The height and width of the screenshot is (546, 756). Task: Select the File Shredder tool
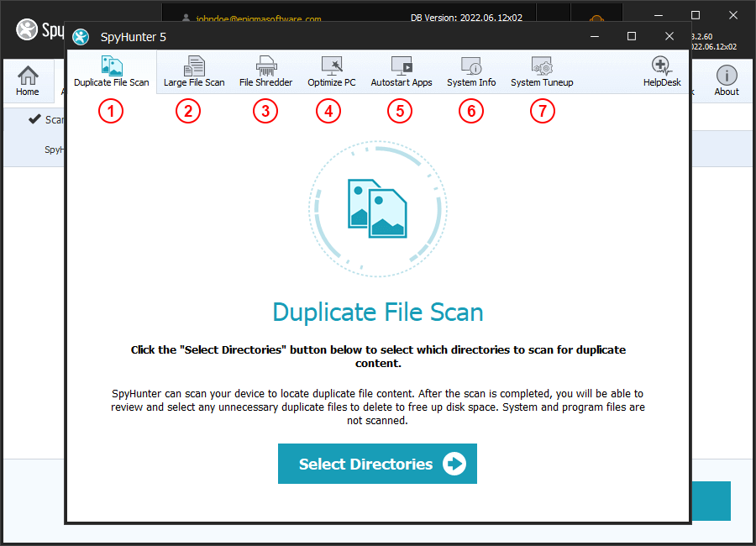click(265, 71)
